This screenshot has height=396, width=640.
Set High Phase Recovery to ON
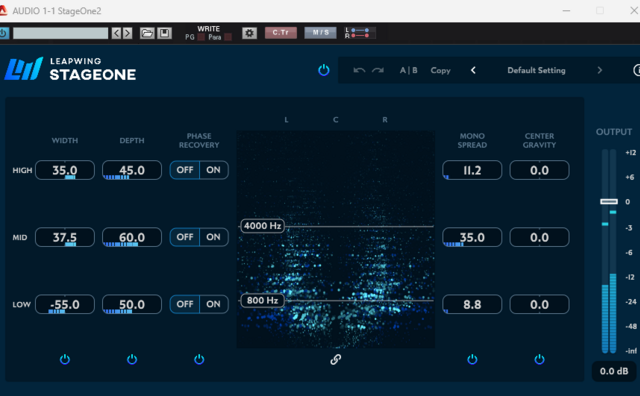pos(213,170)
